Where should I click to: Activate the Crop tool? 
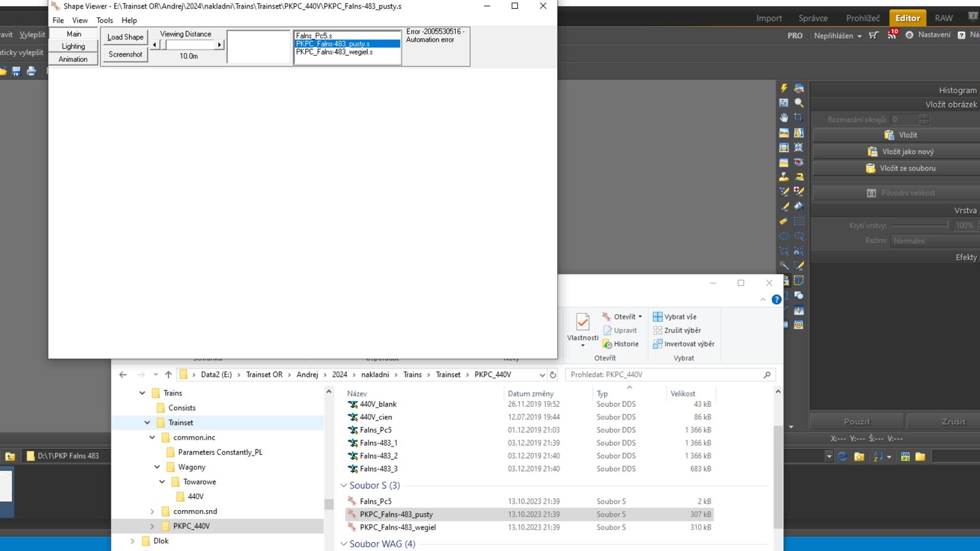tap(799, 117)
